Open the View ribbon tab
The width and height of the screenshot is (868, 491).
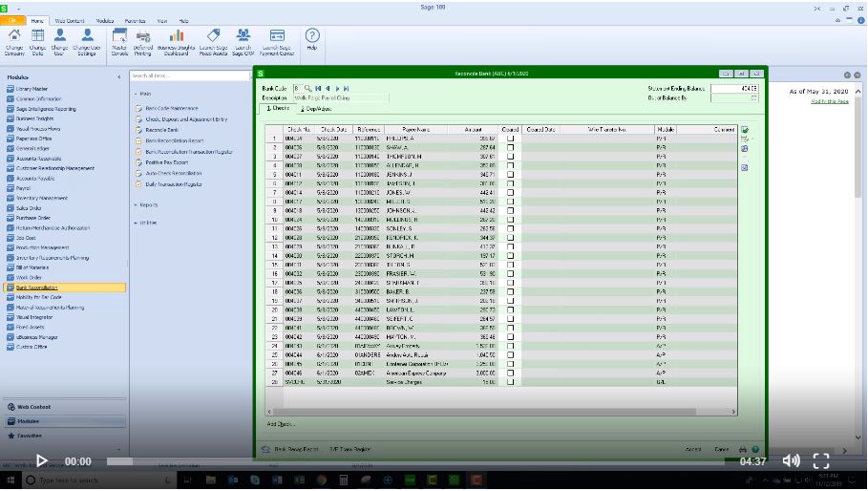(162, 20)
